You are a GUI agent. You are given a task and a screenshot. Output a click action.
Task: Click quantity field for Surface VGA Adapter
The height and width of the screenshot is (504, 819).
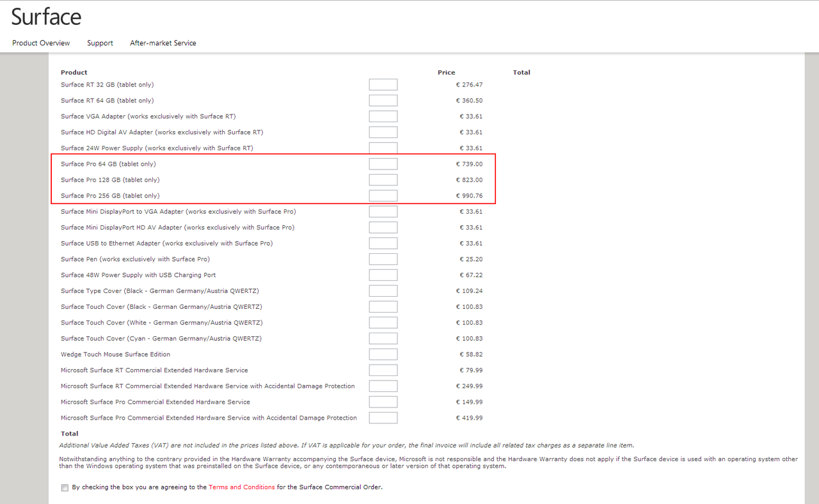pyautogui.click(x=383, y=116)
